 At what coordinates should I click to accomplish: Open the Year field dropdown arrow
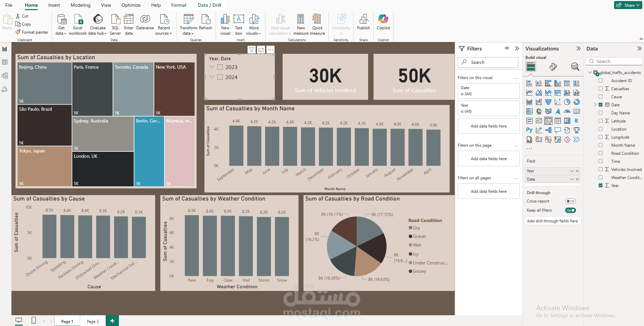pyautogui.click(x=572, y=171)
